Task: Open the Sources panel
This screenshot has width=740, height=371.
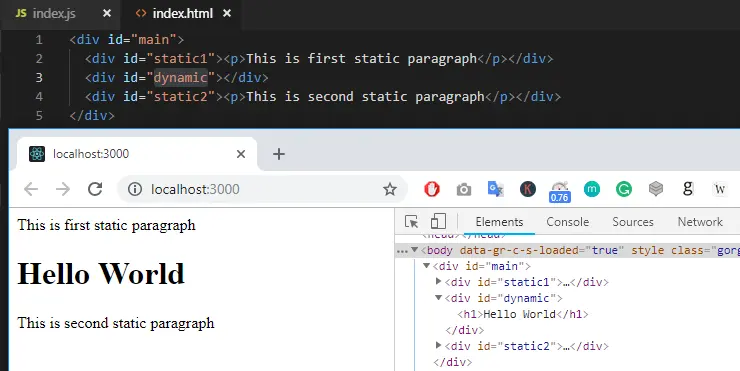Action: (633, 222)
